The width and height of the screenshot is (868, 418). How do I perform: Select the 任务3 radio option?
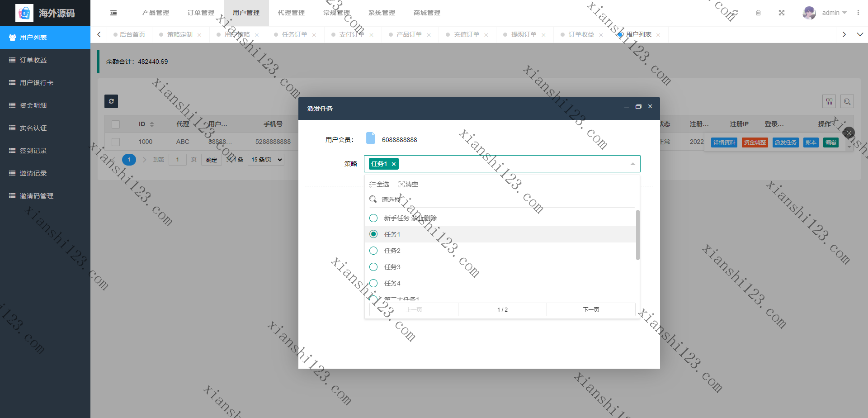(x=373, y=267)
